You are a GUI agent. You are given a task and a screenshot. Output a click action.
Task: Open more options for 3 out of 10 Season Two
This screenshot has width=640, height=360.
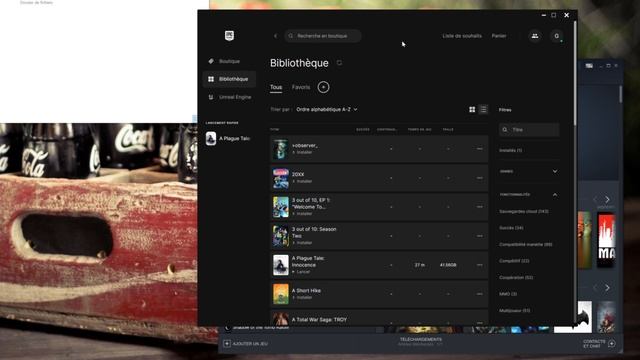coord(480,236)
